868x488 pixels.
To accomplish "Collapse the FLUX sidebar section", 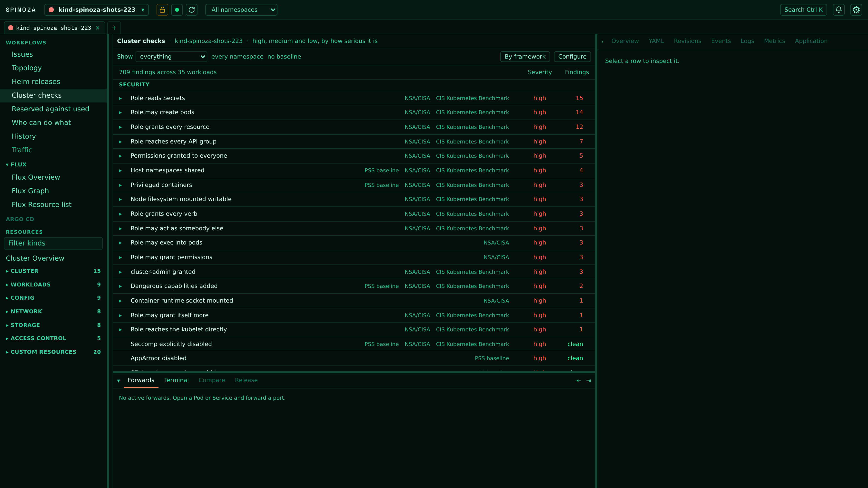I will point(16,164).
